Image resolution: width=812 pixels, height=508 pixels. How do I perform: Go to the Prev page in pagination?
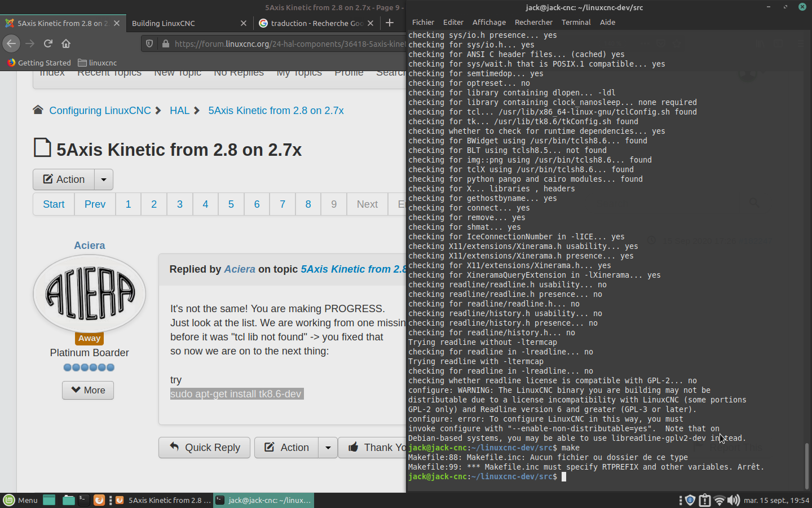pyautogui.click(x=95, y=204)
